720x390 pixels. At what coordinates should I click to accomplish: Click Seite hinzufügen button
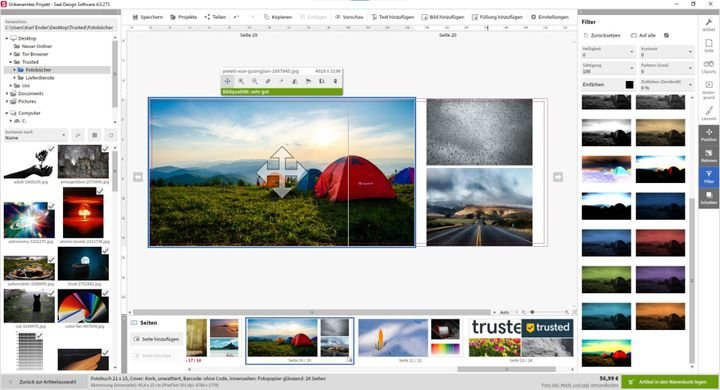pos(156,339)
